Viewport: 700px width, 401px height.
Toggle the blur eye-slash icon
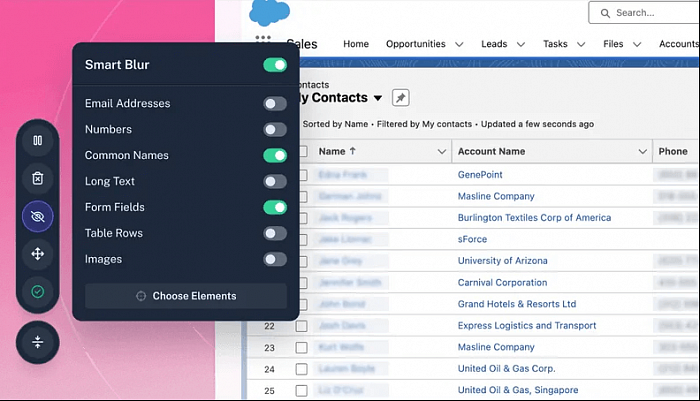(38, 217)
